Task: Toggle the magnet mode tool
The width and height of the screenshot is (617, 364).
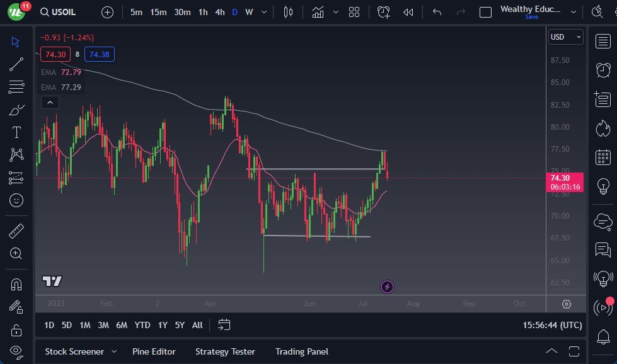Action: 16,284
